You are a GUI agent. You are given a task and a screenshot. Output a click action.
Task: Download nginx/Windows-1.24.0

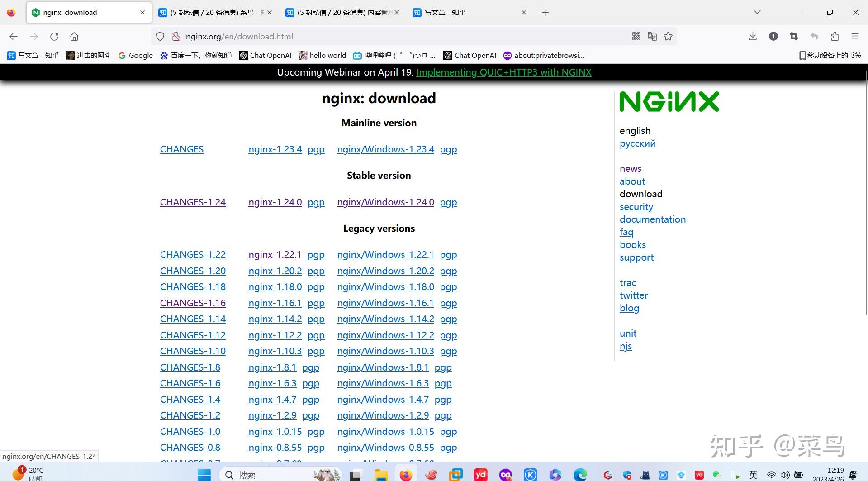click(x=385, y=202)
